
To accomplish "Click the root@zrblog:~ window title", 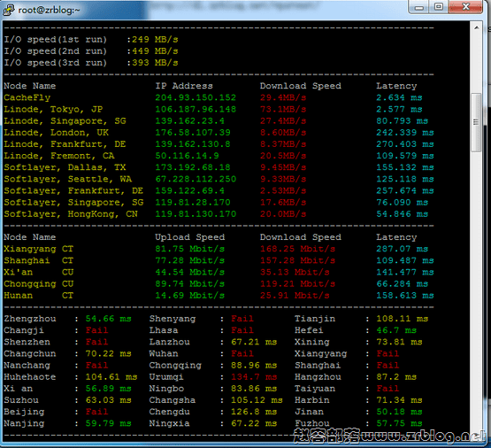I will pos(49,10).
